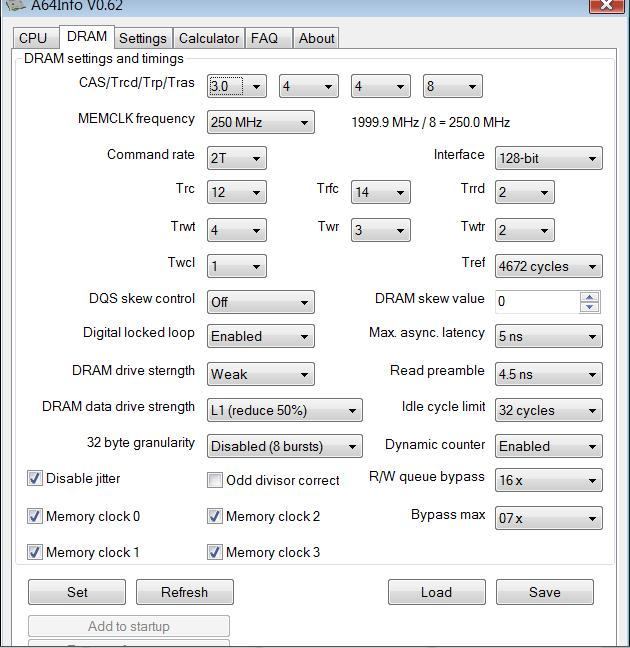630x648 pixels.
Task: Toggle the Memory clock 1 checkbox
Action: [35, 552]
